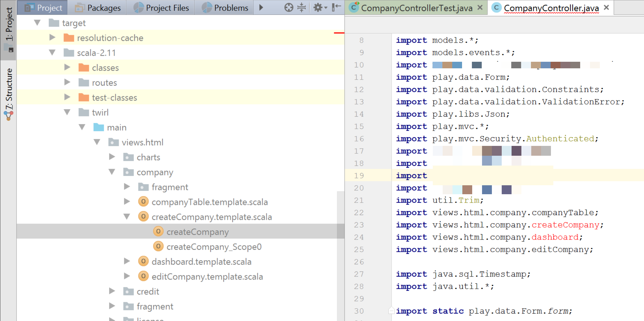Switch to the Project view tab

tap(43, 7)
